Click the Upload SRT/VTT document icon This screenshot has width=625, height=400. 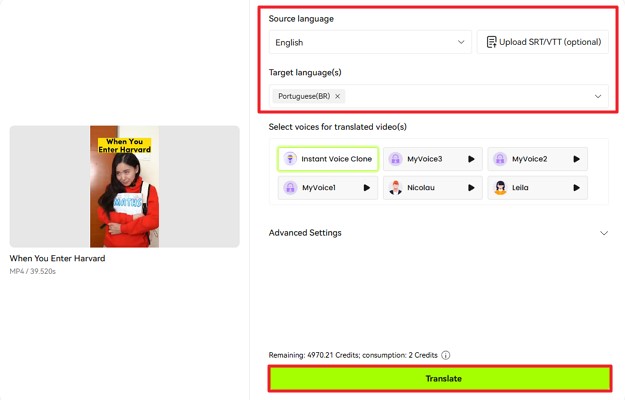point(491,42)
